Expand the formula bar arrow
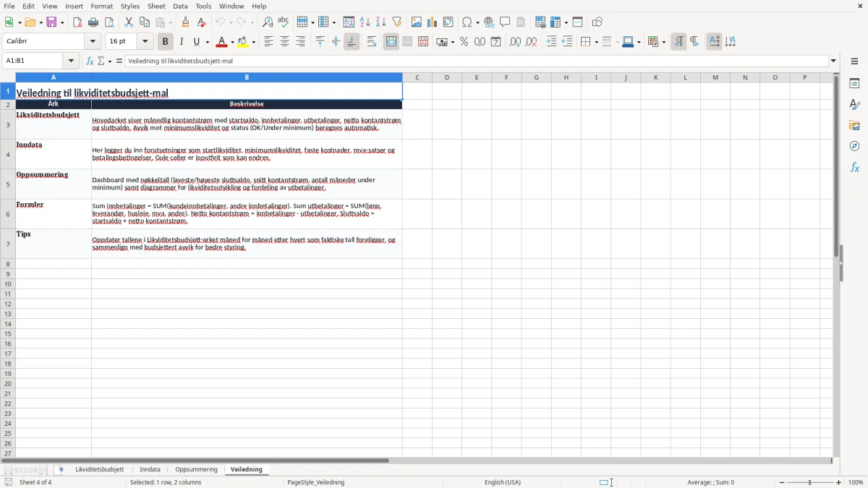 [833, 61]
